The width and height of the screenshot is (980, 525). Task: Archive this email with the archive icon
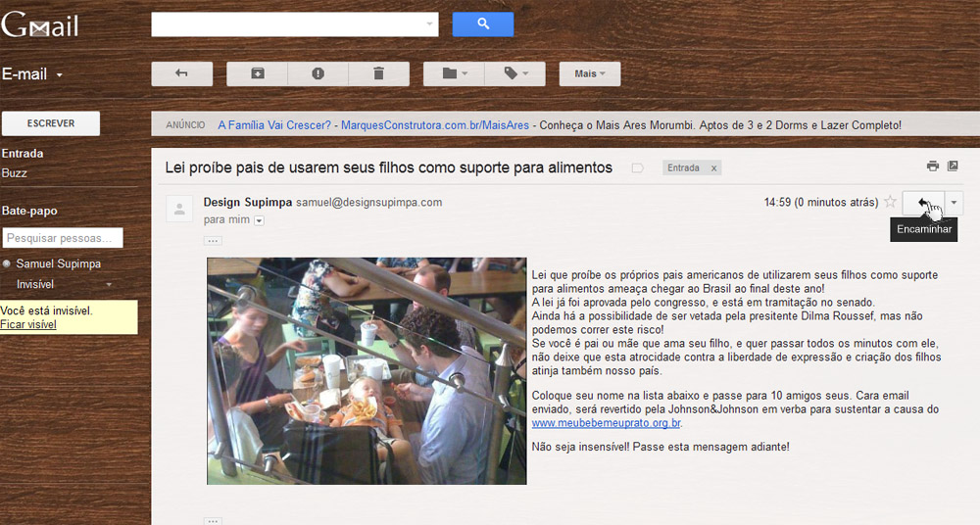[x=257, y=73]
